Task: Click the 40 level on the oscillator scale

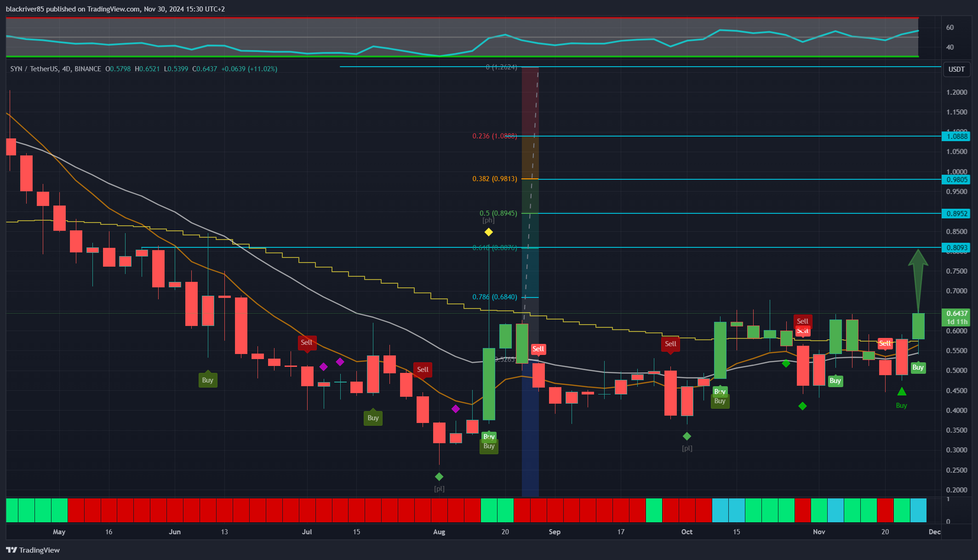Action: [949, 47]
